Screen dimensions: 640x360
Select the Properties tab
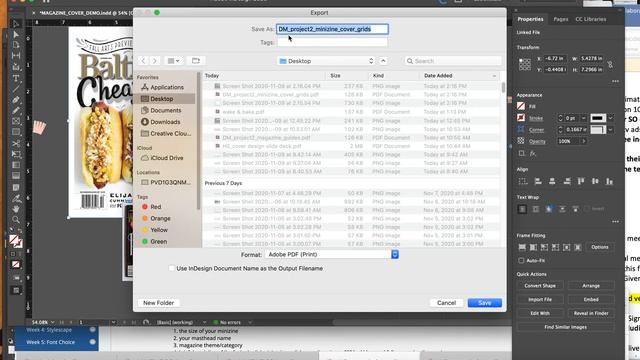click(x=530, y=19)
